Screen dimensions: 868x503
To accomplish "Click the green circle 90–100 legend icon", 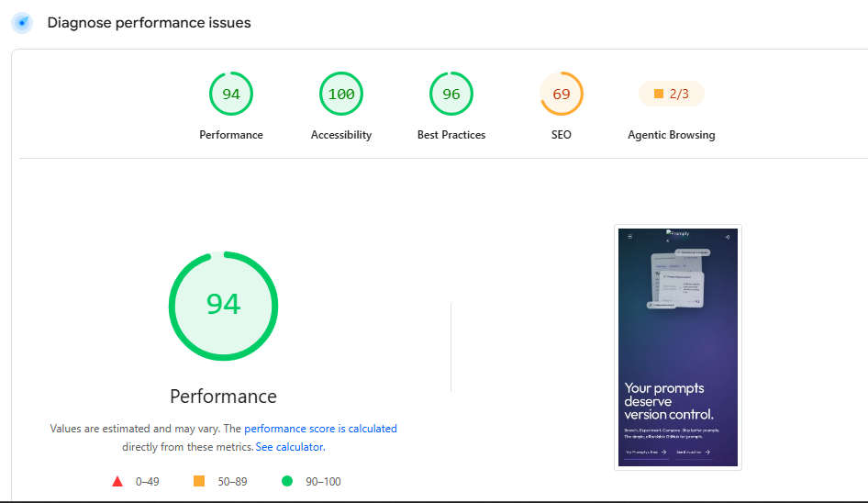I will [287, 481].
